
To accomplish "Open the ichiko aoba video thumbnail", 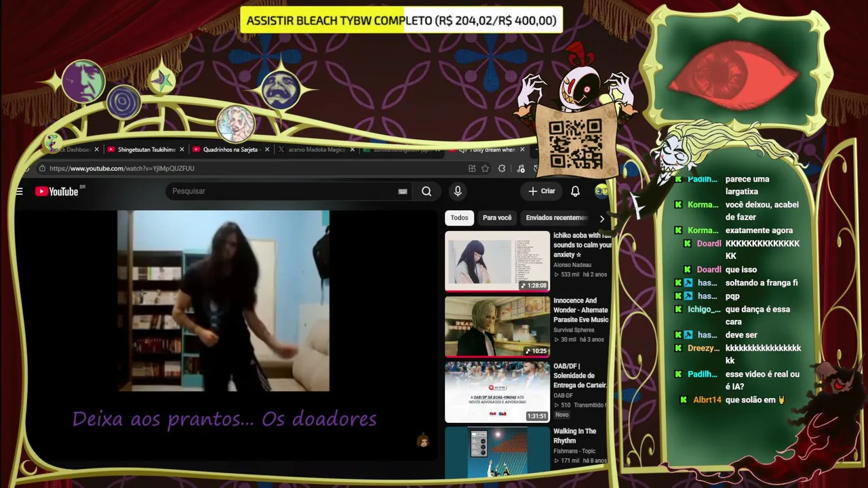I will tap(497, 261).
